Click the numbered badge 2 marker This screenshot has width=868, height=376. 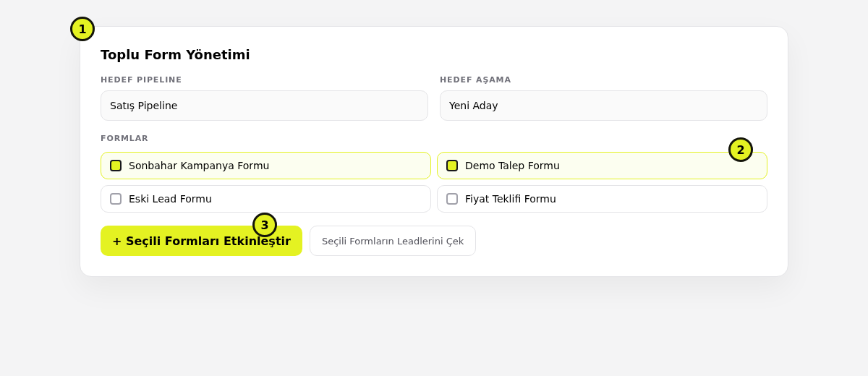[741, 150]
